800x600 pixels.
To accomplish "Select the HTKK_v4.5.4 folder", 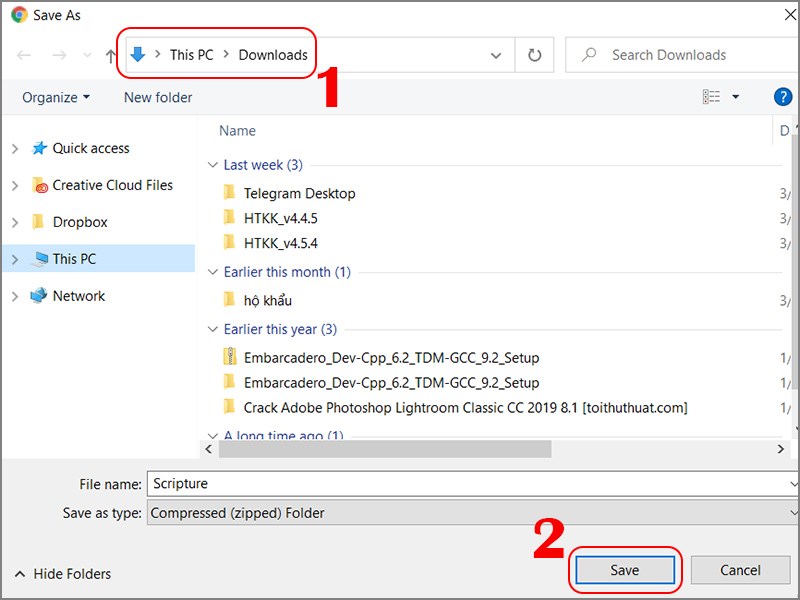I will pos(281,243).
